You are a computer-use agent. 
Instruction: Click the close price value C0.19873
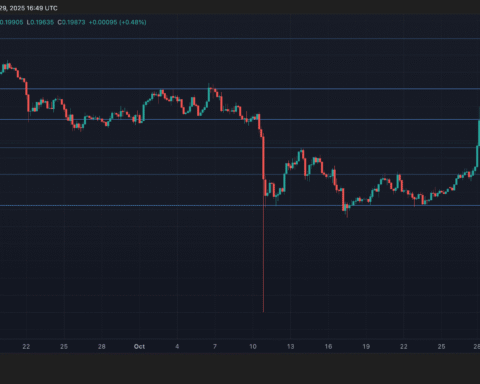point(71,22)
